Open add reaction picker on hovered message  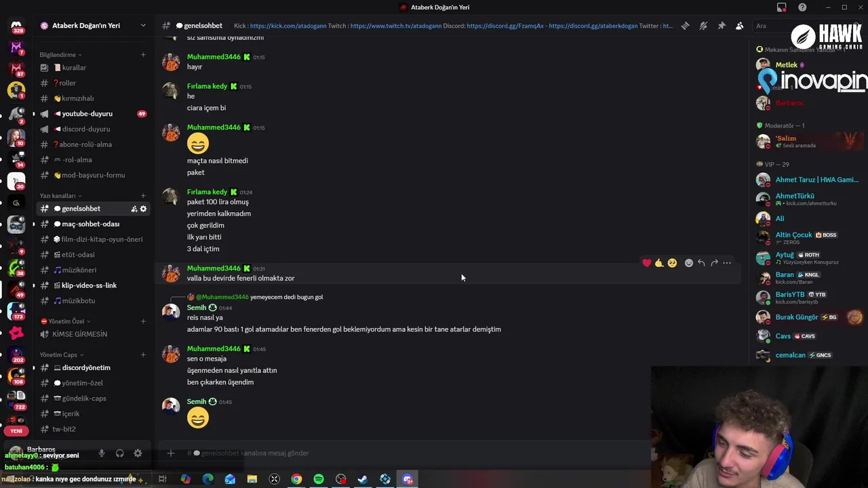click(x=689, y=263)
